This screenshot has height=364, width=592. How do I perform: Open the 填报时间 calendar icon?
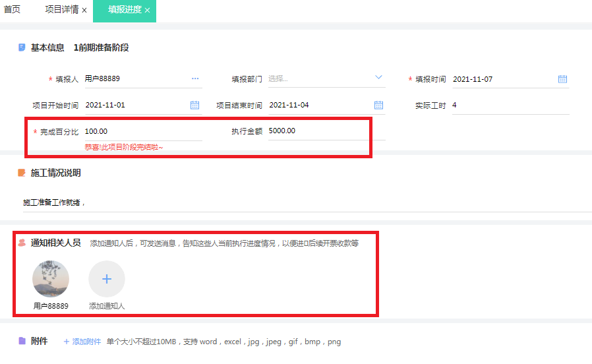pos(562,79)
